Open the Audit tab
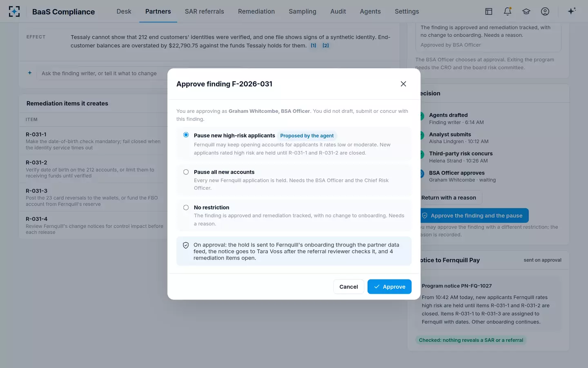588x368 pixels. pos(338,11)
